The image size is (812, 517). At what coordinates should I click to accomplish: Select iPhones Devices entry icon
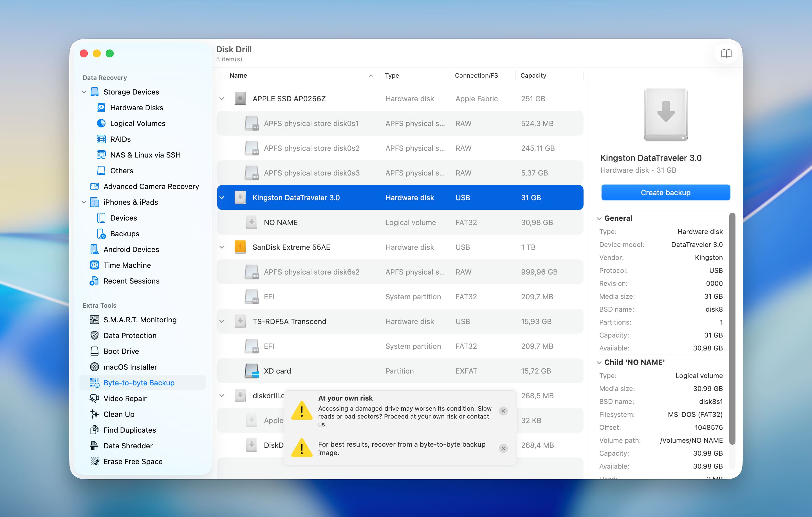pos(101,218)
